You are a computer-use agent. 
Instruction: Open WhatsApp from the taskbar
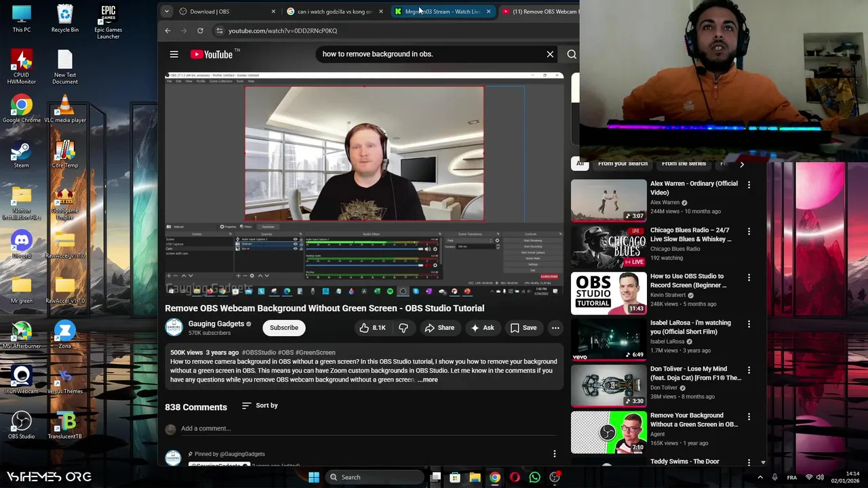pyautogui.click(x=534, y=477)
